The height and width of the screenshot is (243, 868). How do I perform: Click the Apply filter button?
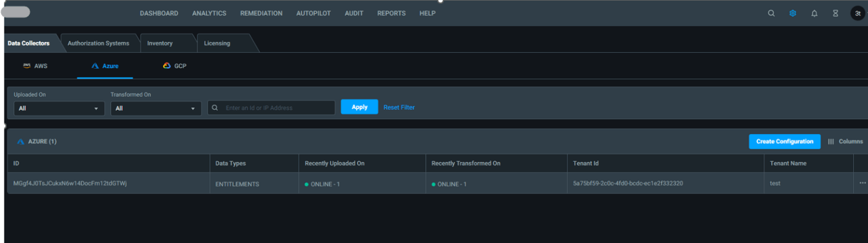tap(360, 107)
